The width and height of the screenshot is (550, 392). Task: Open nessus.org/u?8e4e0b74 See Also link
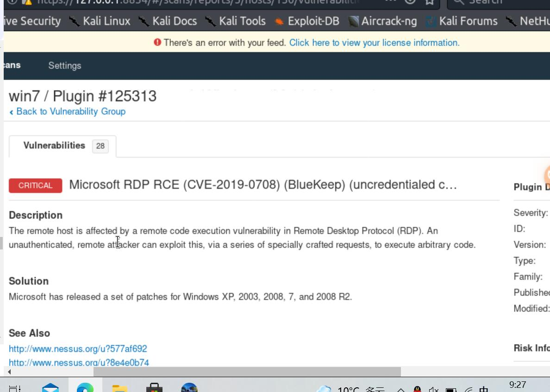click(79, 362)
